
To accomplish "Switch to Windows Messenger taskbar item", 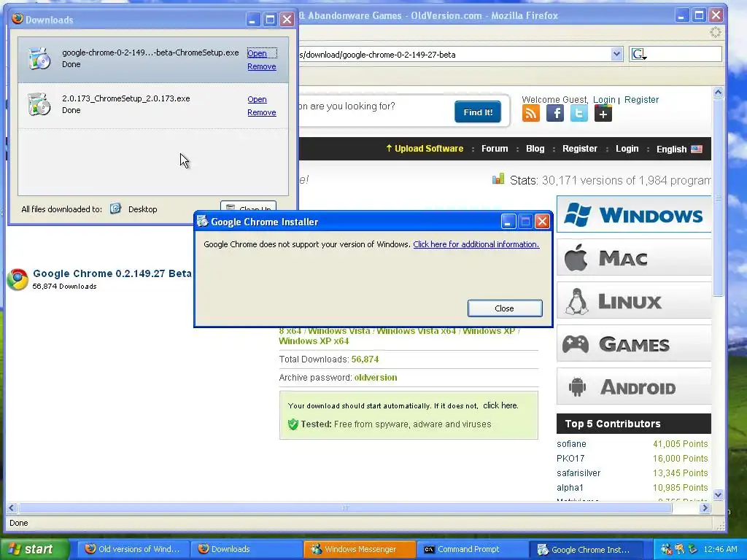I will 360,549.
